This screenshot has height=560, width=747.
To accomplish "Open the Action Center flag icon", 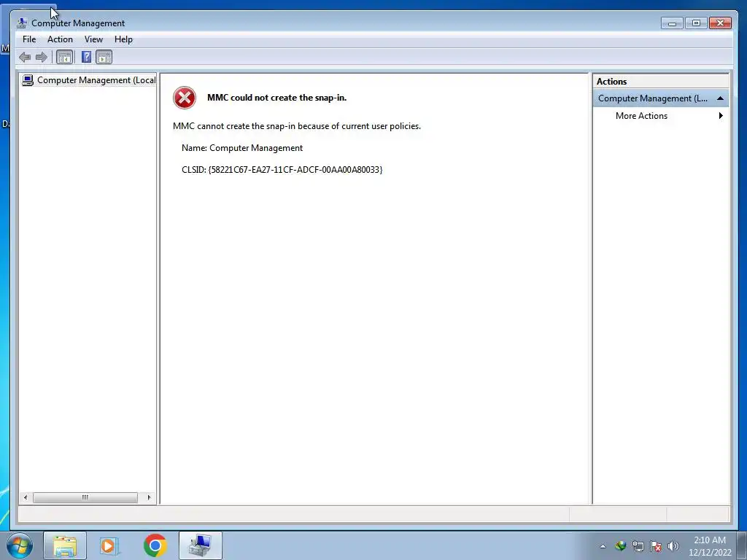I will click(656, 546).
